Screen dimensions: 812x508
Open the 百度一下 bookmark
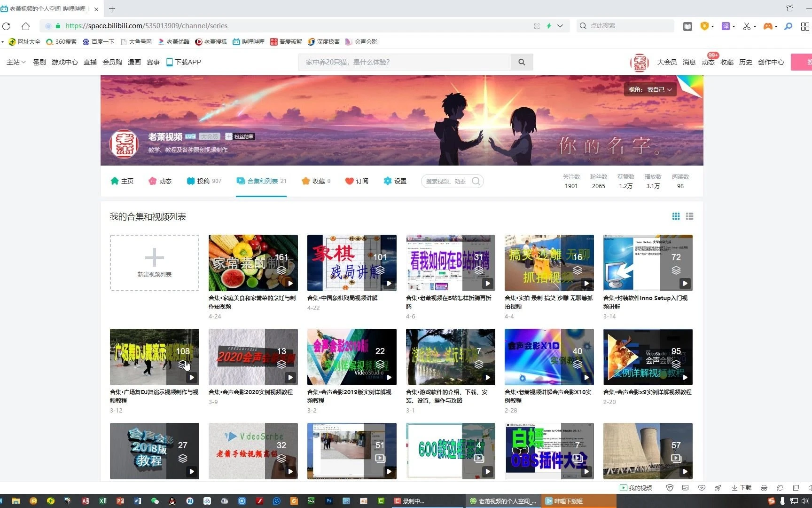point(98,42)
